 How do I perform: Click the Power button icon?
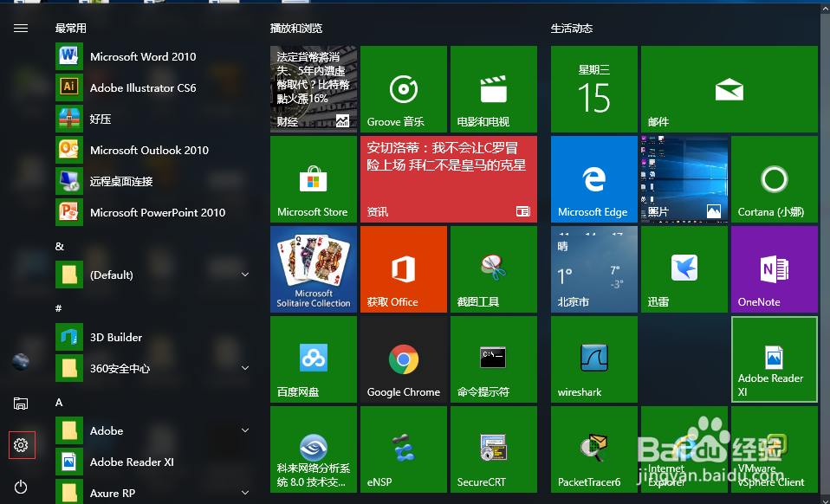pos(21,487)
